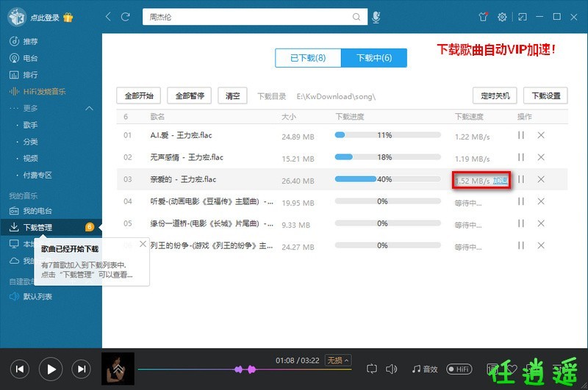Refresh the page with the reload icon
Screen dimensions: 588x390
(x=125, y=16)
